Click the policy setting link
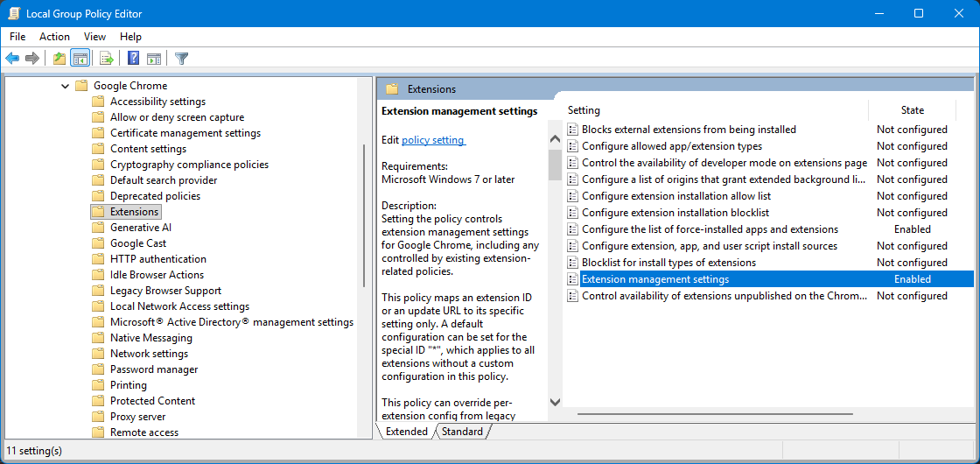 click(434, 141)
